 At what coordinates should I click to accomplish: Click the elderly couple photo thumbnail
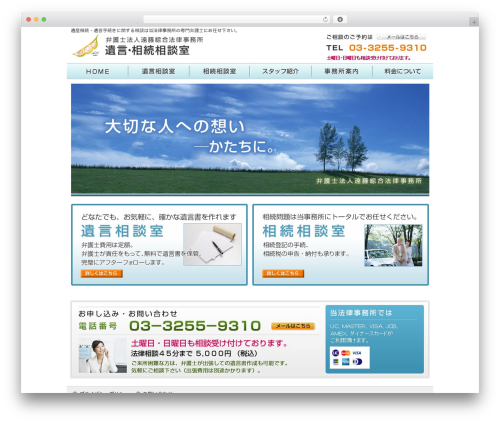coord(393,245)
